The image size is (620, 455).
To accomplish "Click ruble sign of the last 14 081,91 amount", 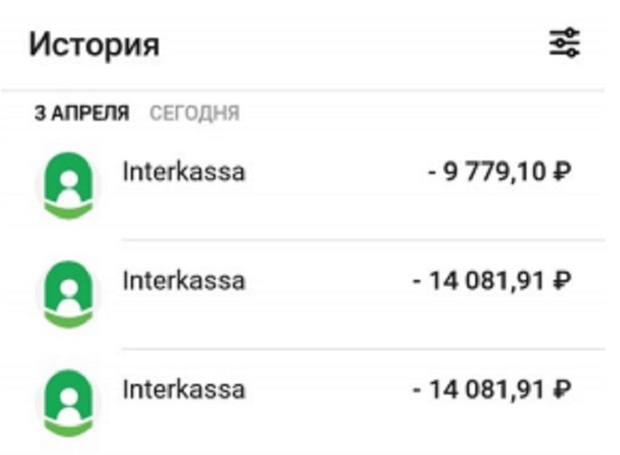I will [562, 389].
